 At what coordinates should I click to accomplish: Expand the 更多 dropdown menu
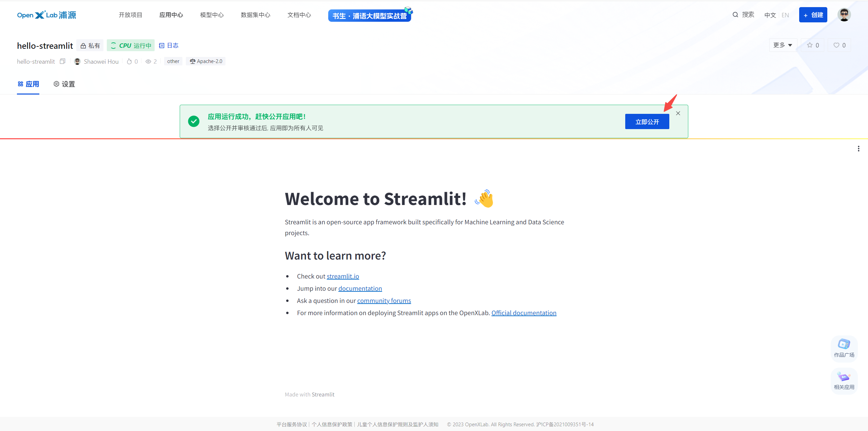click(x=783, y=45)
